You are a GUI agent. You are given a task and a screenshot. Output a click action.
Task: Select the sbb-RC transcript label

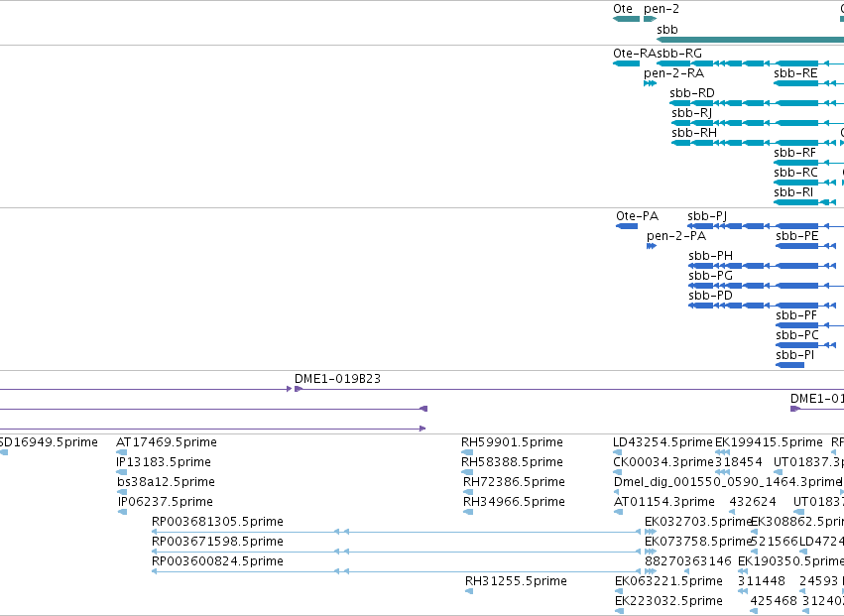pyautogui.click(x=795, y=173)
